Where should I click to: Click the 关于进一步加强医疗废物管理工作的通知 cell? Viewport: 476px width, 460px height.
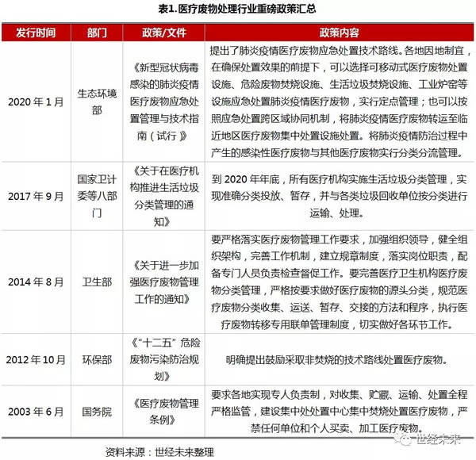point(164,282)
